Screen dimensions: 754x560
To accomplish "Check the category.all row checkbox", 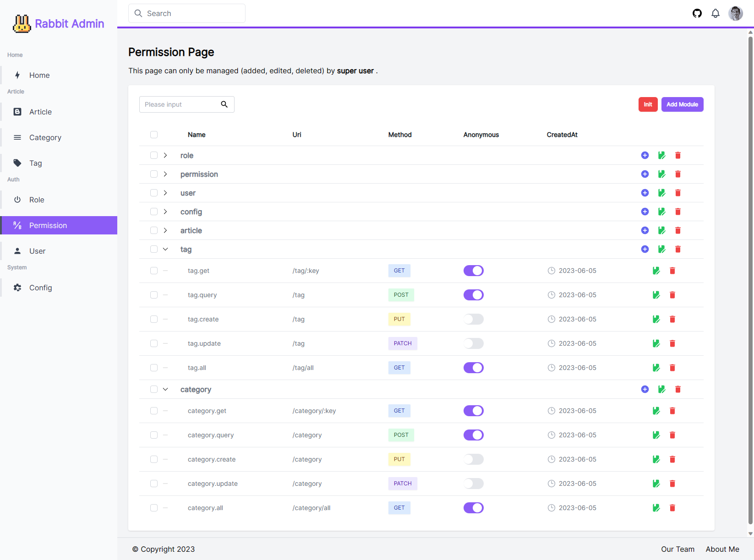I will 154,508.
